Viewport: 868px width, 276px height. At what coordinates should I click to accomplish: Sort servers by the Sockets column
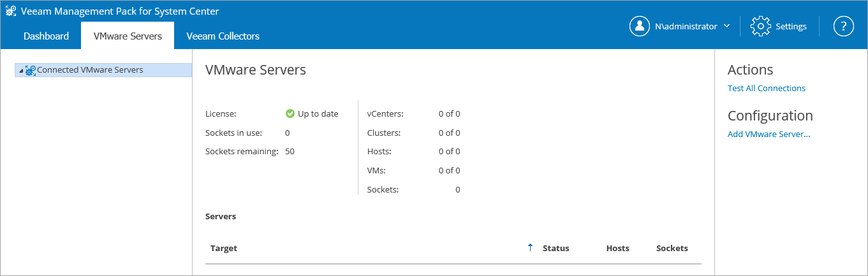[x=672, y=249]
